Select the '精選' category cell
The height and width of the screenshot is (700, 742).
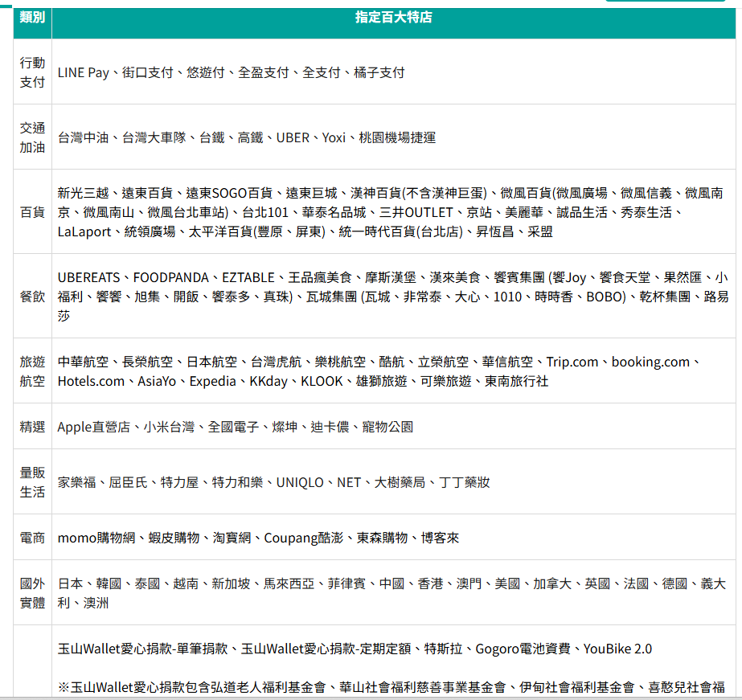coord(32,427)
